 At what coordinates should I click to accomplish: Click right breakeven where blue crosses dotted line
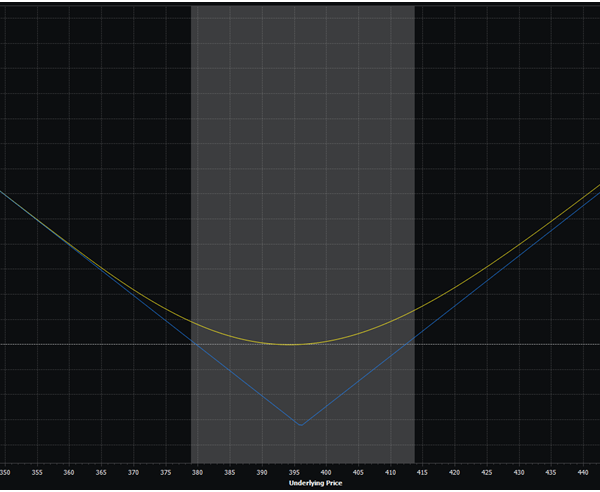pos(414,344)
